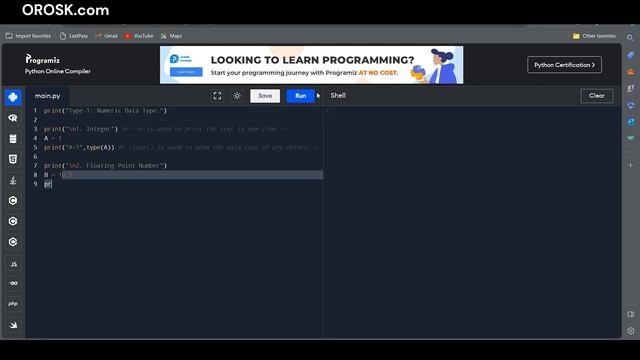Select the Python language icon in sidebar
Screen dimensions: 640x360
coord(13,97)
